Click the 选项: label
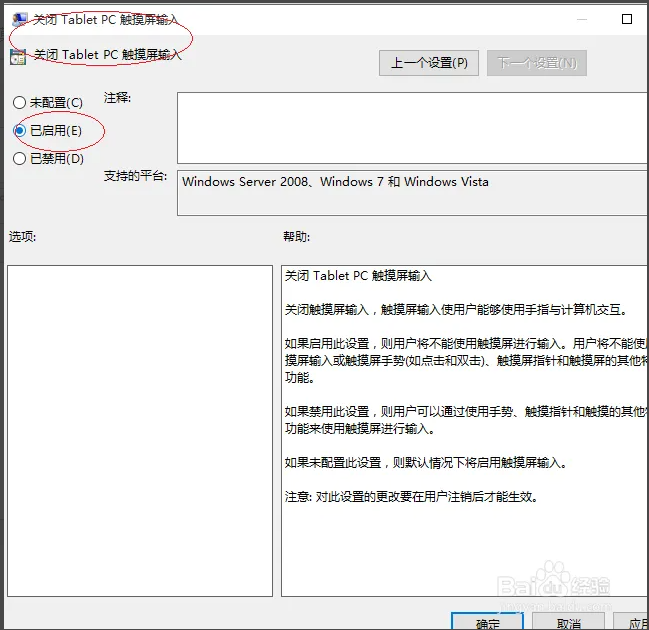The height and width of the screenshot is (630, 649). tap(23, 237)
